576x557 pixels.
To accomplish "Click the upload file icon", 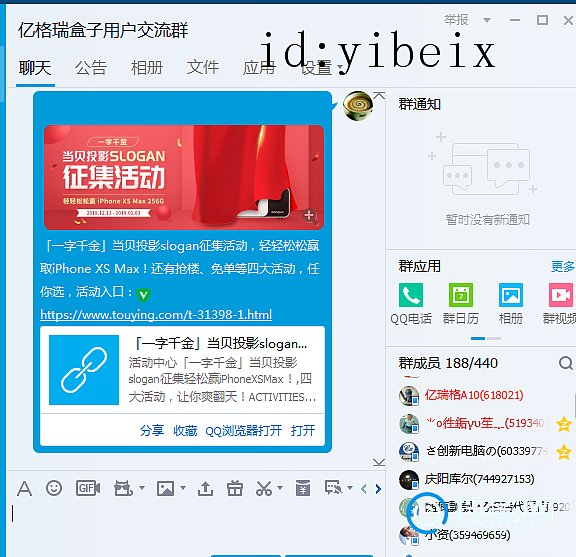I will click(205, 488).
